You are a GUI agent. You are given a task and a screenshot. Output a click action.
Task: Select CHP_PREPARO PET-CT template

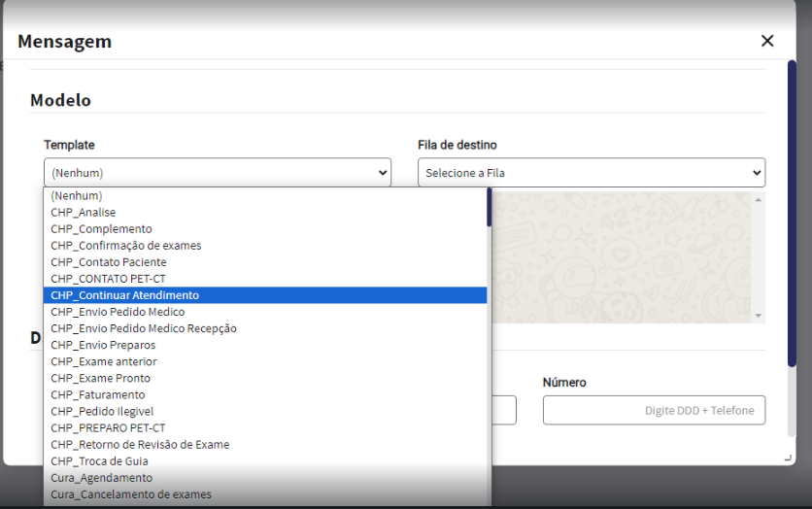pos(265,427)
